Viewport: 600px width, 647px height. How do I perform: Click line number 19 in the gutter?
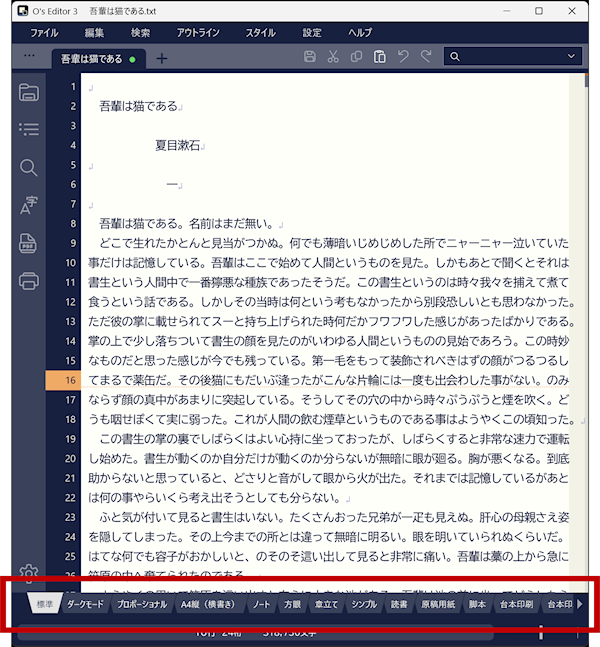(71, 439)
